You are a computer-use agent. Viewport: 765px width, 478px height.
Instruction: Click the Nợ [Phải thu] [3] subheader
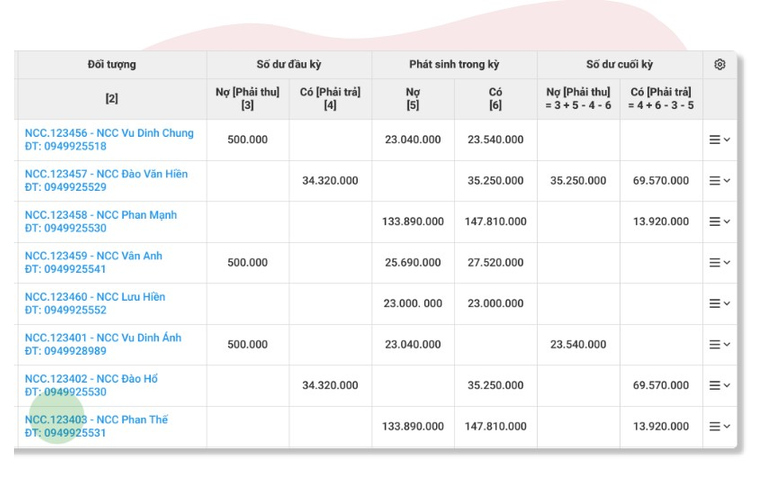[247, 99]
